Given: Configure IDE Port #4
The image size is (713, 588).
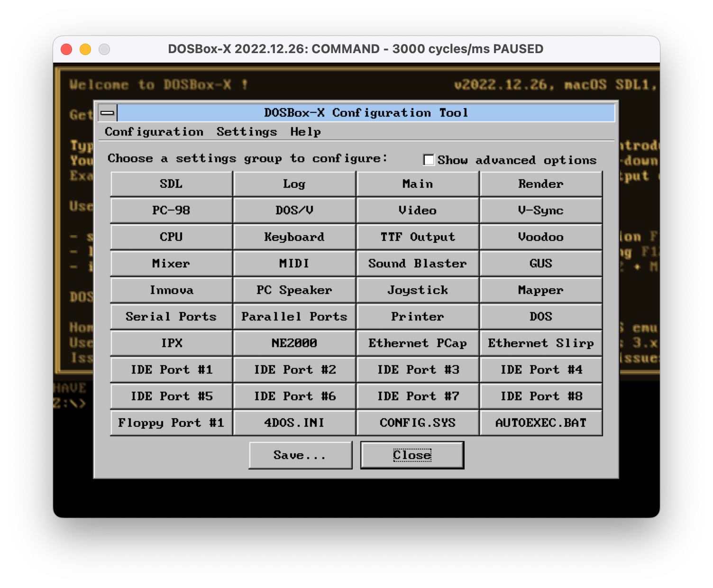Looking at the screenshot, I should click(541, 370).
